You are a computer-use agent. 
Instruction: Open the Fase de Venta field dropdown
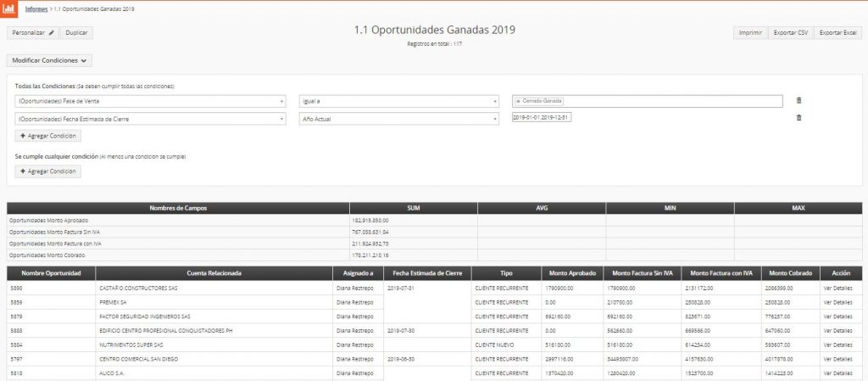[150, 101]
